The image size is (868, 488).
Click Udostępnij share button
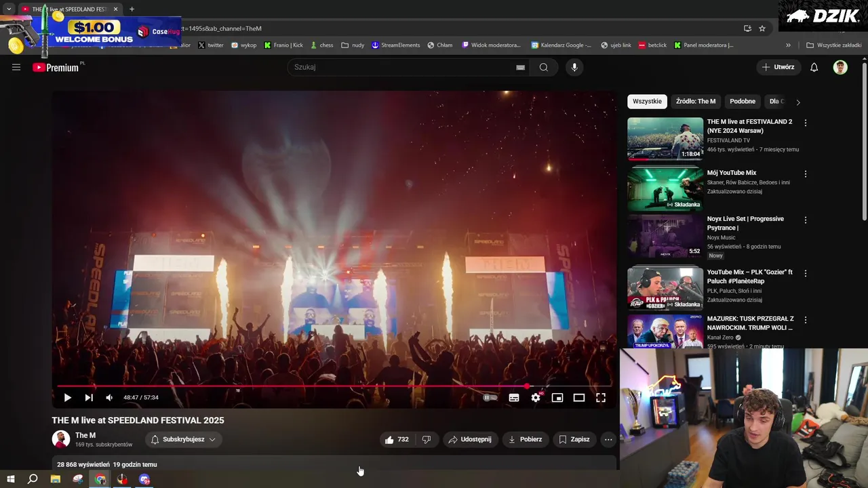[x=471, y=439]
